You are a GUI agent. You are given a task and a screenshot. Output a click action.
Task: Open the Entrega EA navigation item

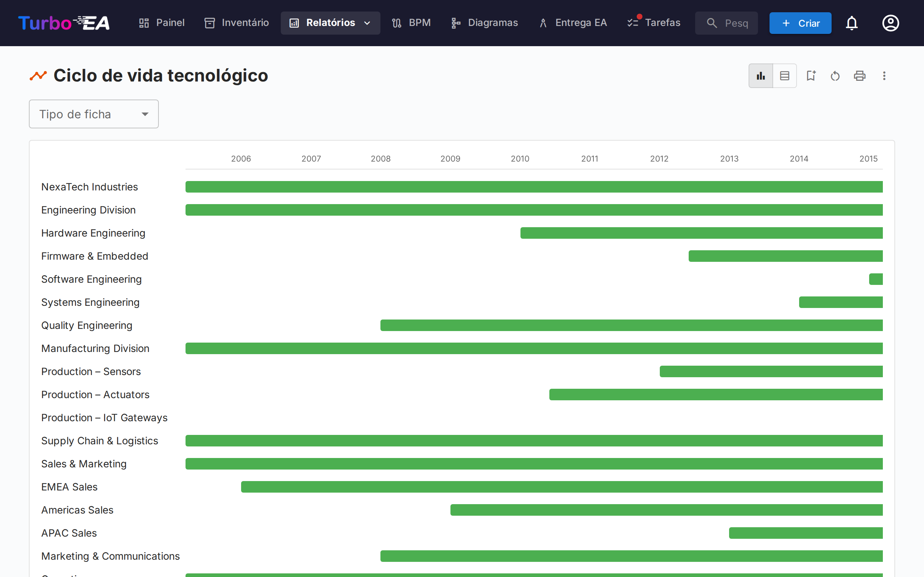click(x=573, y=23)
